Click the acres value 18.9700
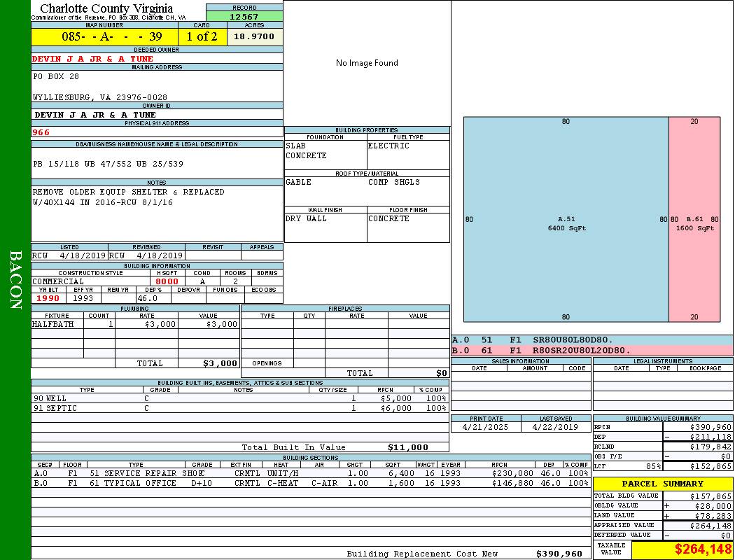735x560 pixels. point(254,36)
